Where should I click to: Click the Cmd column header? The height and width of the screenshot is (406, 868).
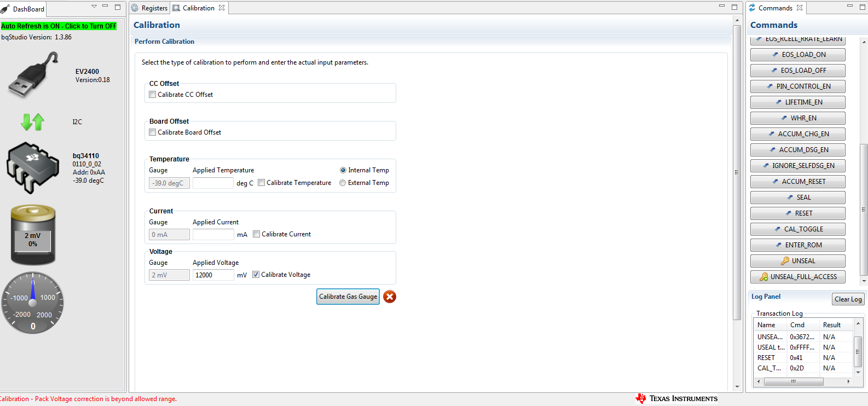click(x=803, y=325)
